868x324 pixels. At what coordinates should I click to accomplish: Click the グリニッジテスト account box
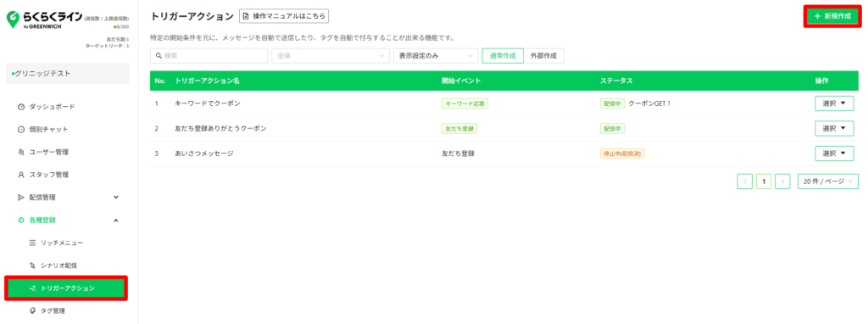(x=68, y=73)
